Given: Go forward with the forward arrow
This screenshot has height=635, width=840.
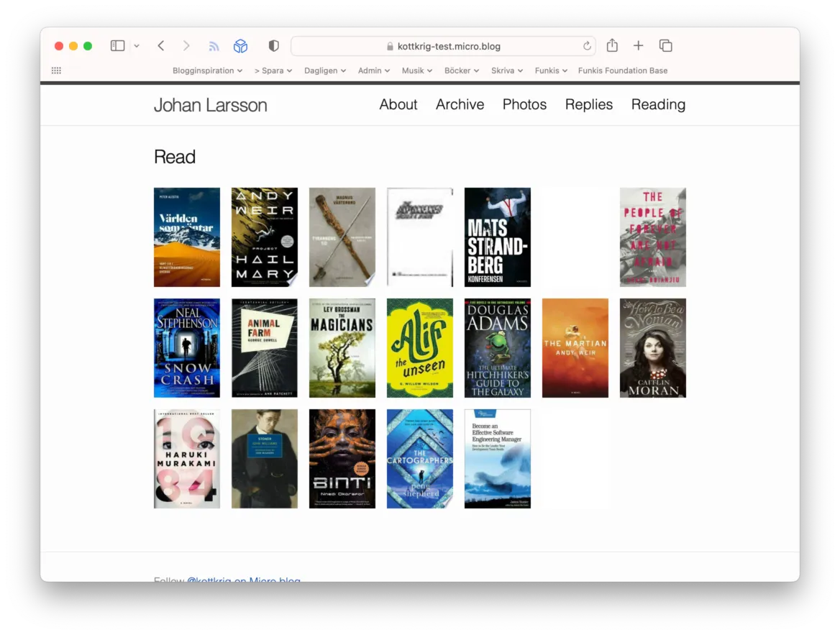Looking at the screenshot, I should 186,45.
